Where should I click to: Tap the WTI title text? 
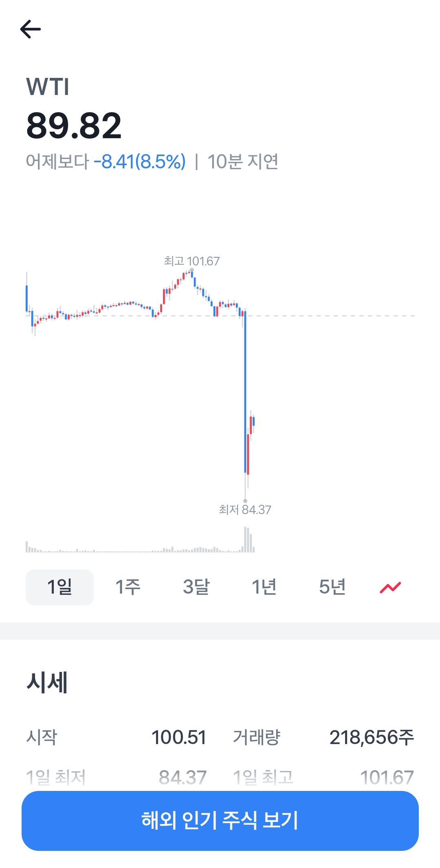[x=48, y=87]
